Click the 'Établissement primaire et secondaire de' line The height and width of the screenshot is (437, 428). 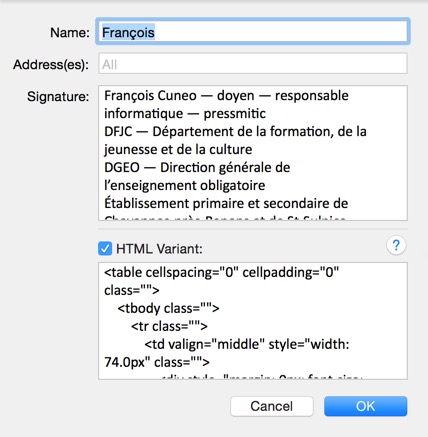[226, 203]
